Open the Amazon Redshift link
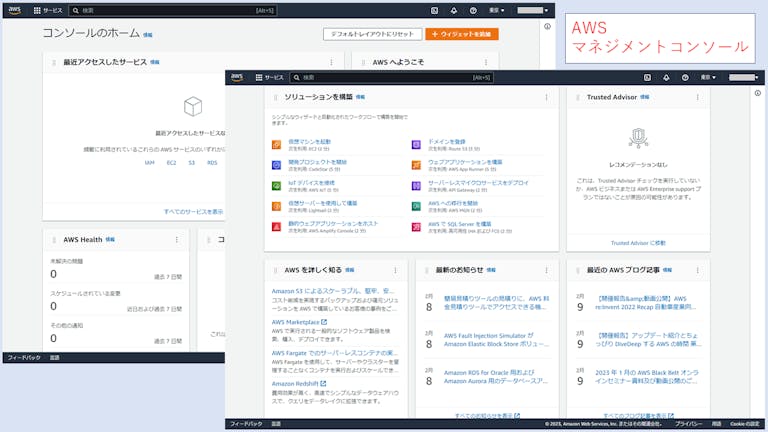768x432 pixels. coord(299,384)
